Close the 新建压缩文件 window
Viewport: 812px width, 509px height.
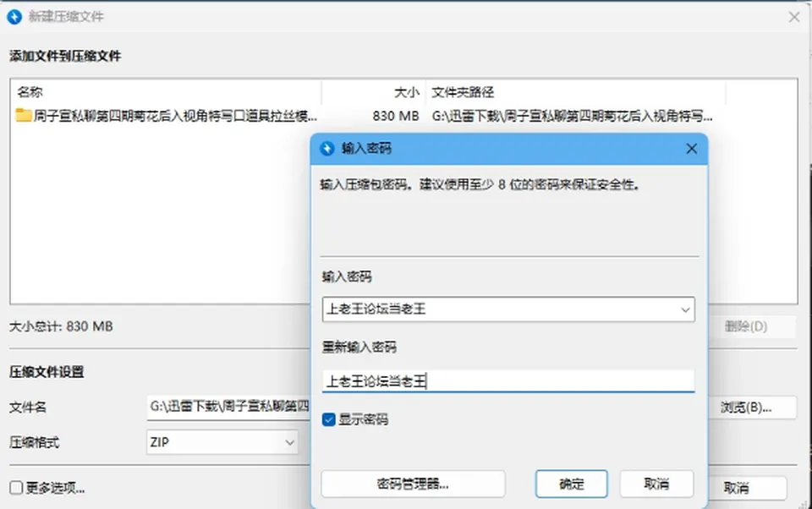point(794,17)
